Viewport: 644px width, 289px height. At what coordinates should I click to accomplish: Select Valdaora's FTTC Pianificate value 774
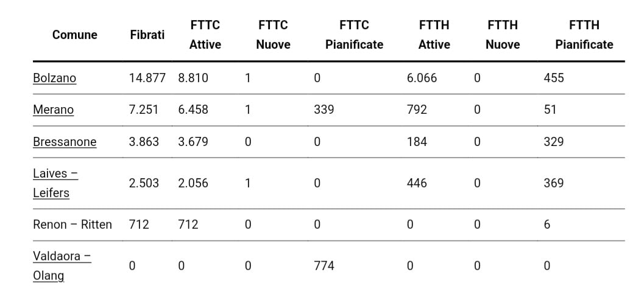coord(324,265)
